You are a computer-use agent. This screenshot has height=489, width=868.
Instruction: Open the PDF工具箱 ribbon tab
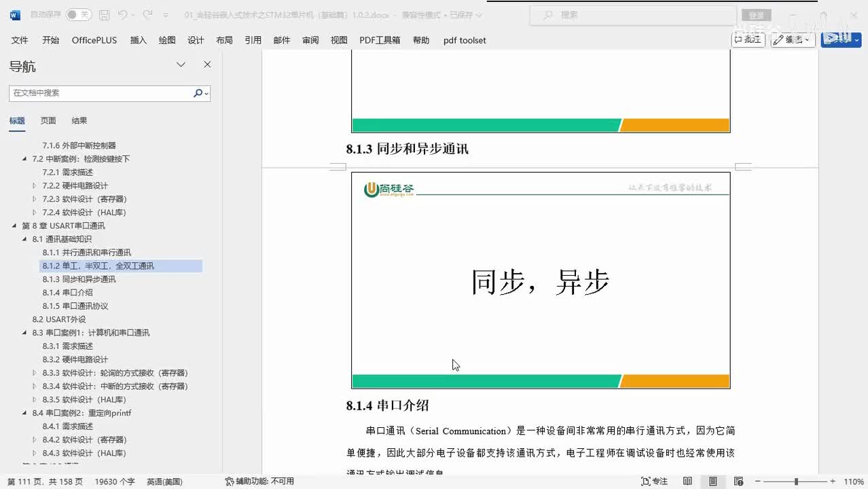380,40
